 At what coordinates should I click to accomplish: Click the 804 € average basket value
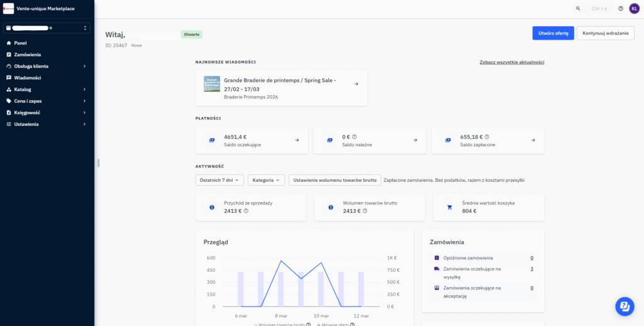tap(469, 211)
